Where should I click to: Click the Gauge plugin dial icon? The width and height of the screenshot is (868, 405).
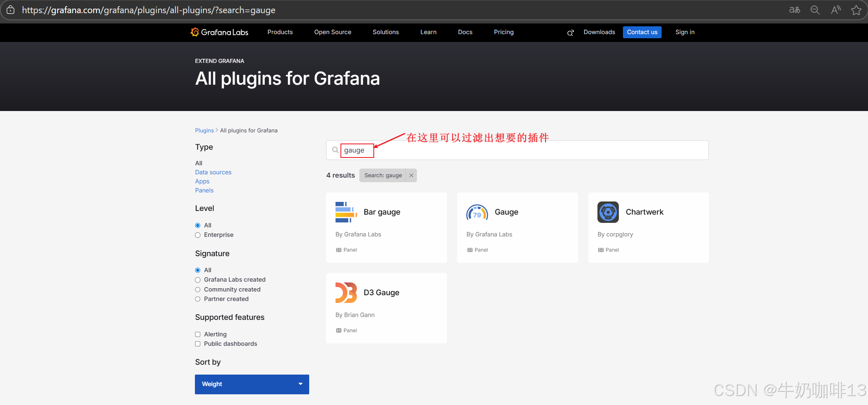pyautogui.click(x=477, y=212)
